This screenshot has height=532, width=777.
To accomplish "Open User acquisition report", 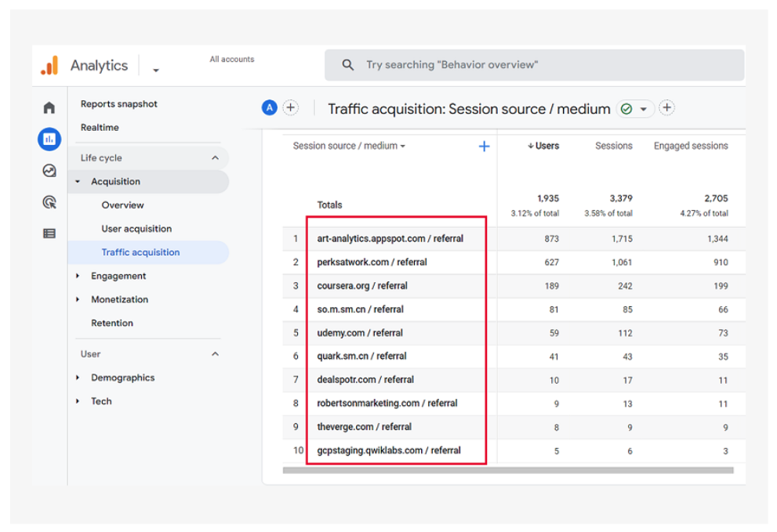I will point(136,229).
